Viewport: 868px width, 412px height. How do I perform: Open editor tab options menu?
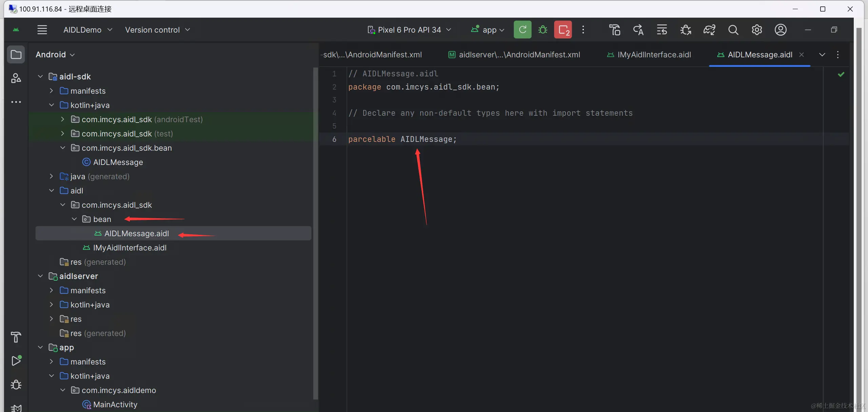click(838, 55)
